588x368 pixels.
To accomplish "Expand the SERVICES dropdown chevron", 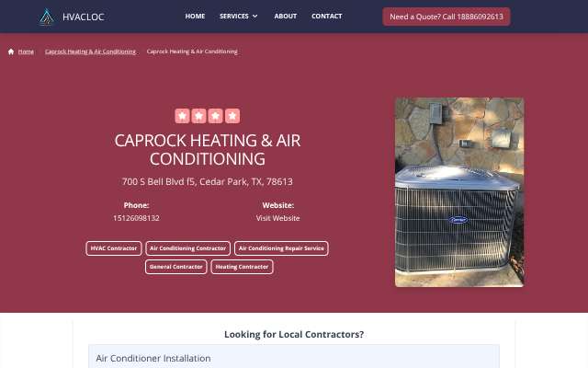I will (x=255, y=17).
